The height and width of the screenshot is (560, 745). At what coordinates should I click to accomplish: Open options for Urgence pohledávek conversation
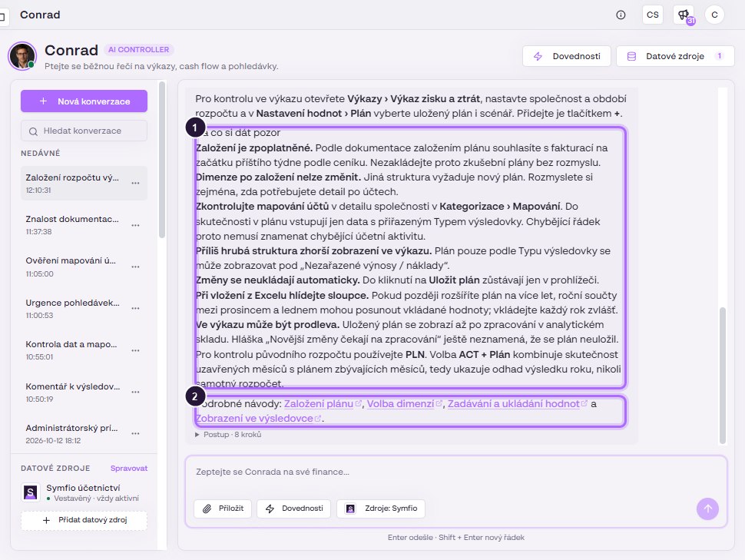tap(135, 309)
